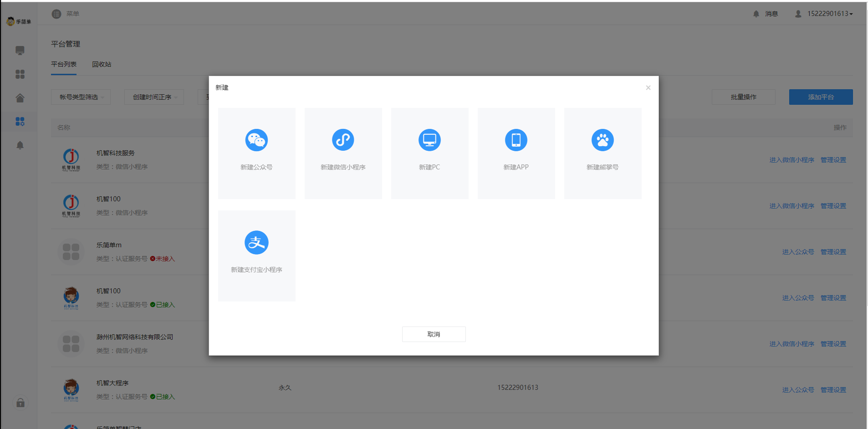Click 新建APP label
The height and width of the screenshot is (429, 868).
(516, 167)
